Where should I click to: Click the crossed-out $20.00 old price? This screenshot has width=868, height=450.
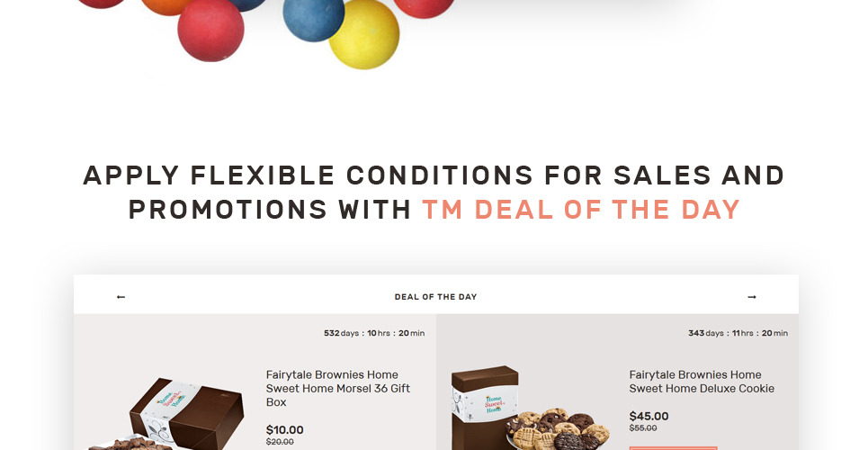point(280,442)
